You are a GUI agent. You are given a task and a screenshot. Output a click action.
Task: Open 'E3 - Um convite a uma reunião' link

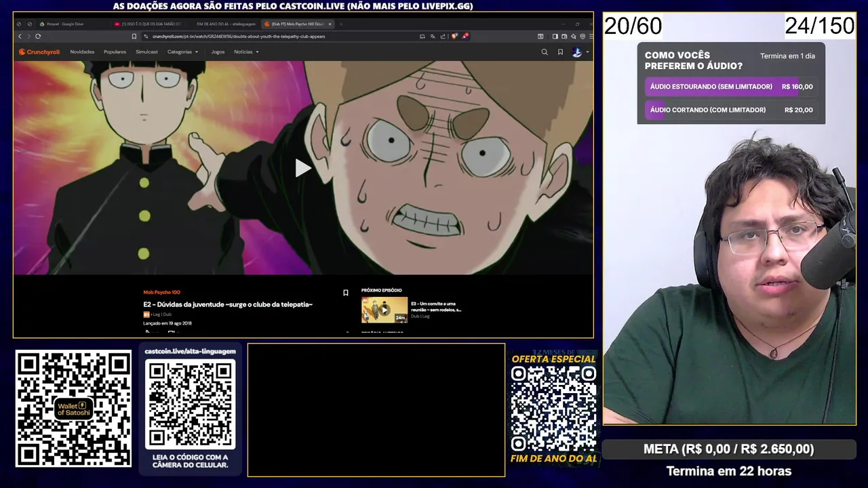click(x=436, y=307)
